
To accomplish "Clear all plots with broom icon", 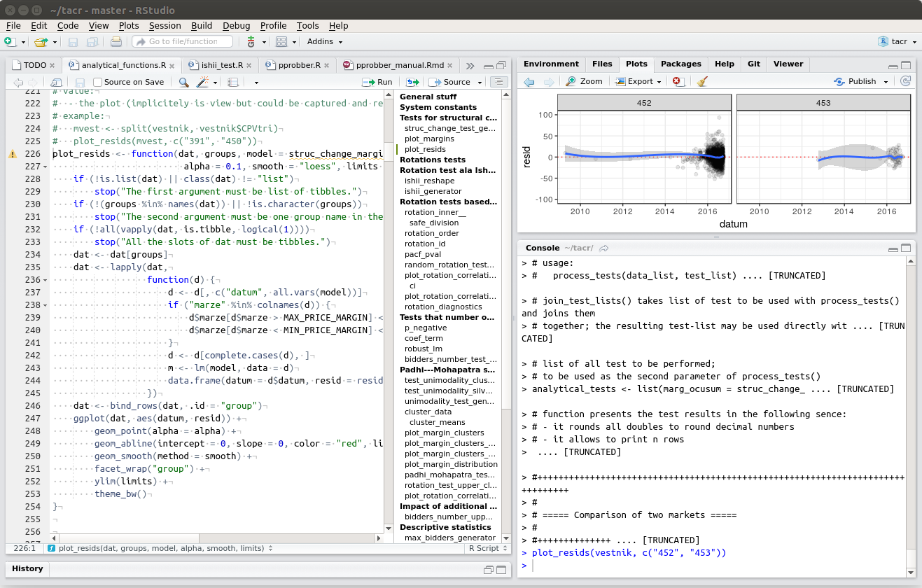I will [702, 81].
